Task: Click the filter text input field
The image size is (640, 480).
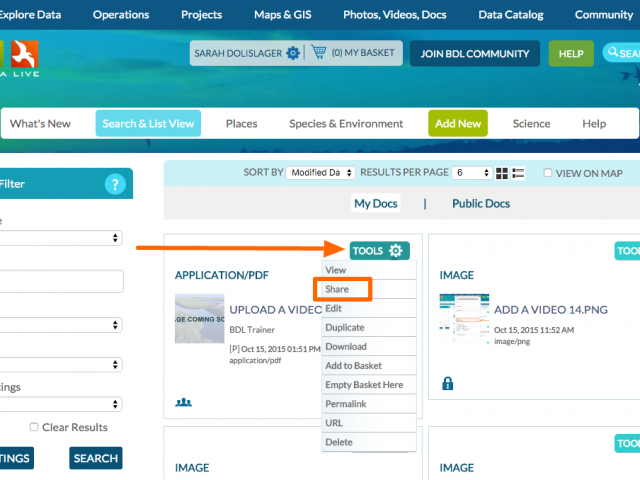Action: [61, 281]
